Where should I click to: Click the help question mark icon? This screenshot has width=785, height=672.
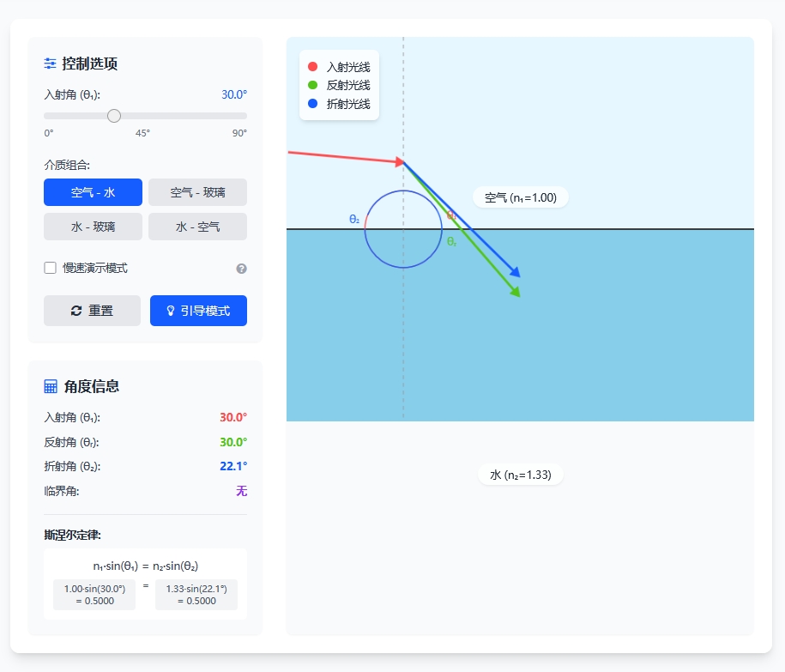[241, 269]
